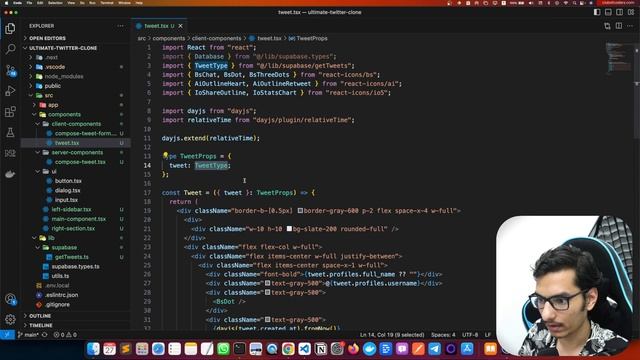The image size is (640, 360).
Task: Open Run and Debug view
Action: click(10, 91)
